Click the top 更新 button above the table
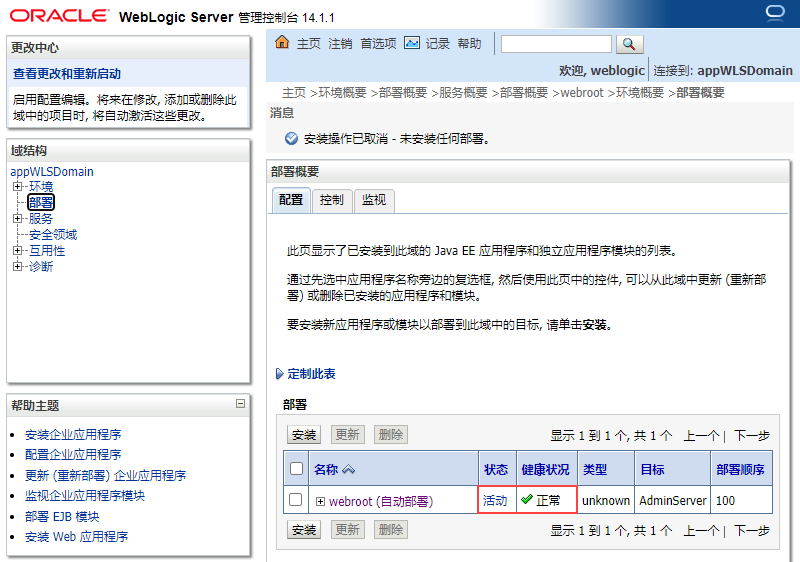The image size is (800, 562). pos(347,435)
